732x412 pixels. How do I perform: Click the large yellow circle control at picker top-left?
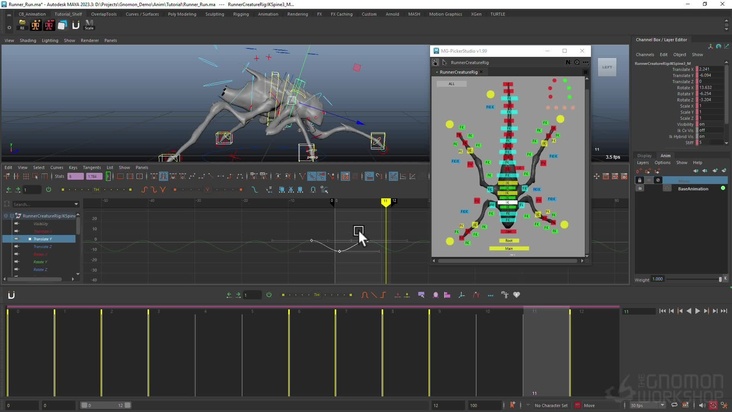450,124
